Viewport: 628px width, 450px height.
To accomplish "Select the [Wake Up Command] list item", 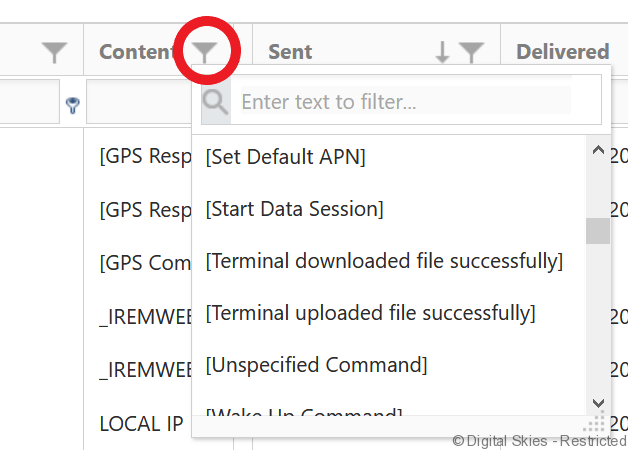I will [x=303, y=413].
